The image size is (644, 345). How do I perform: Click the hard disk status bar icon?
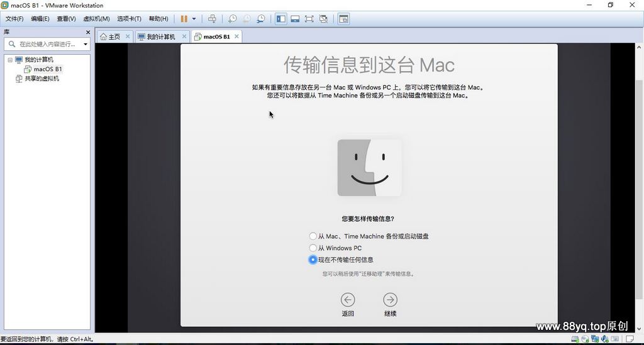click(575, 339)
